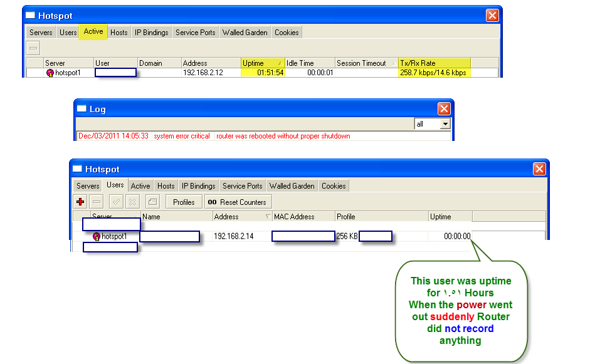Image resolution: width=595 pixels, height=364 pixels.
Task: Click the red plus icon to add a user
Action: (80, 201)
